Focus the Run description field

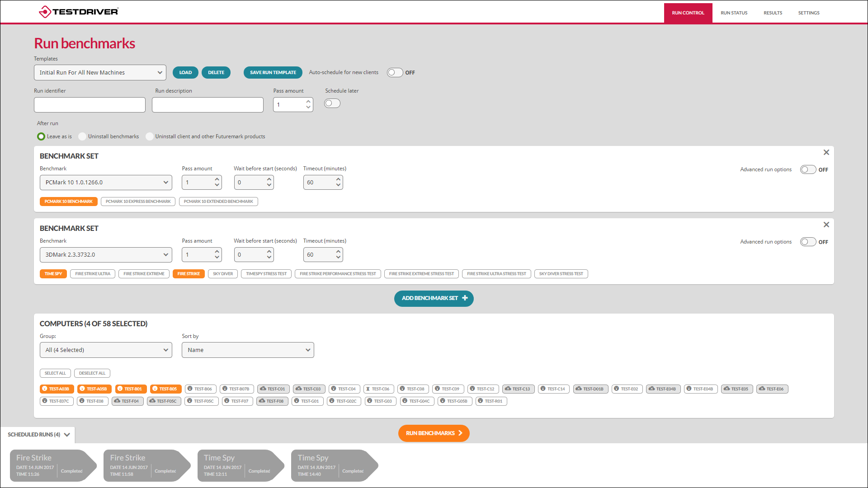point(208,105)
